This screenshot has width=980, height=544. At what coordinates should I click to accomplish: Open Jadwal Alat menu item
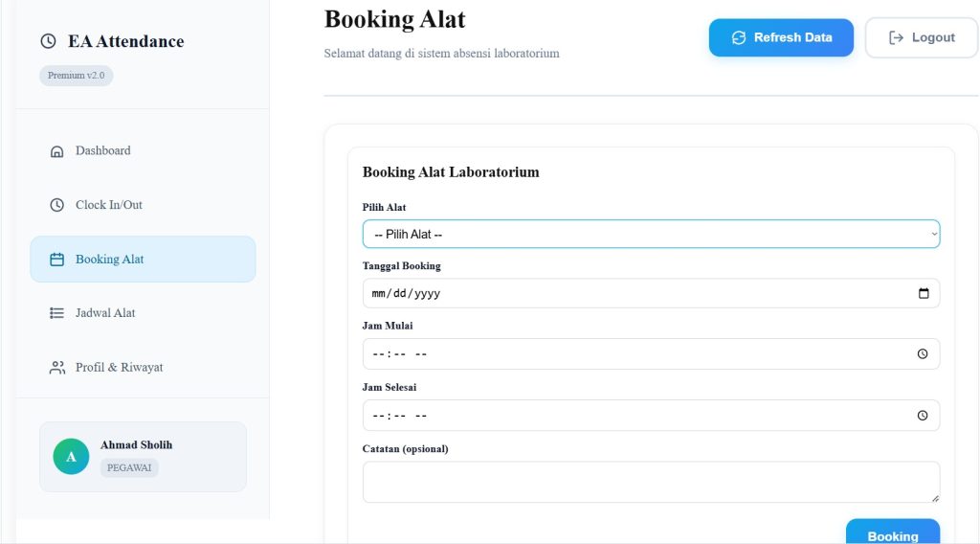[x=105, y=313]
